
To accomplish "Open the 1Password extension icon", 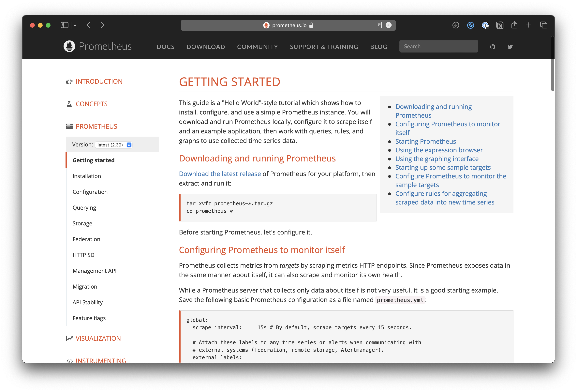I will [x=485, y=25].
